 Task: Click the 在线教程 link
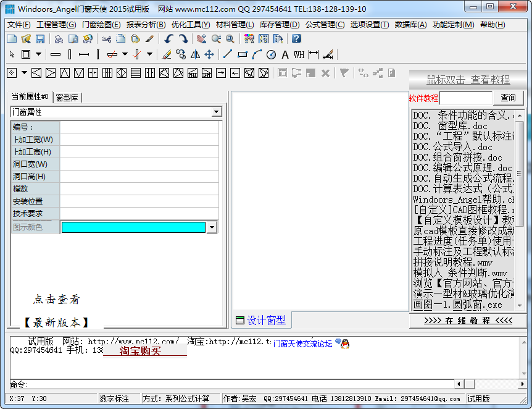[x=468, y=321]
